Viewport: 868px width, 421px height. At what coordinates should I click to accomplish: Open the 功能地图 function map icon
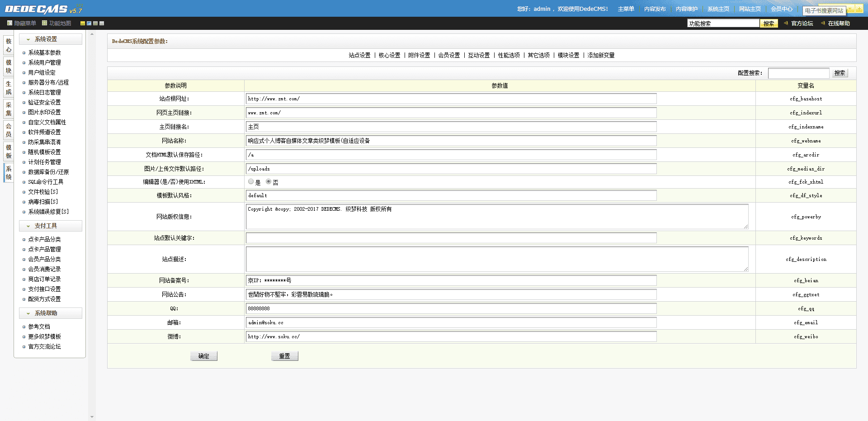tap(45, 23)
